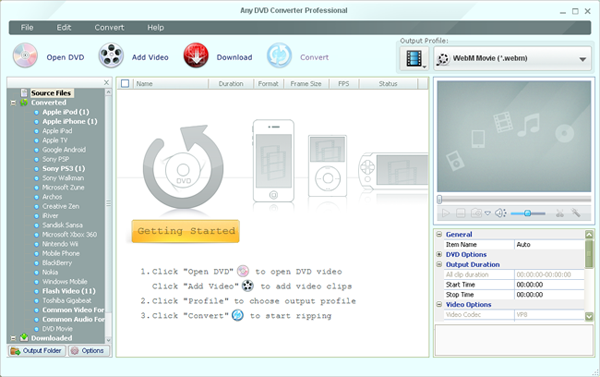The height and width of the screenshot is (377, 600).
Task: Collapse the General properties section
Action: tap(439, 234)
